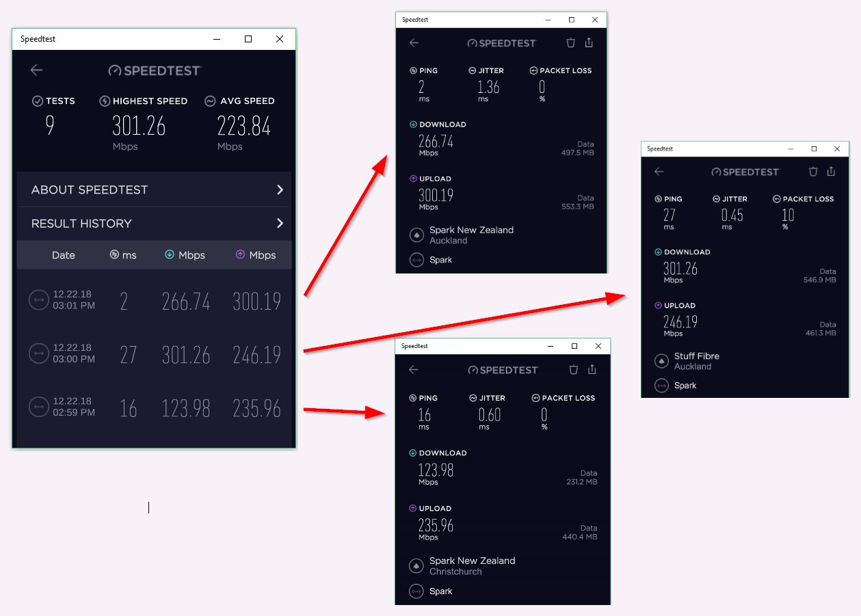Open the 03:01 PM result row
This screenshot has height=616, width=861.
pos(155,301)
